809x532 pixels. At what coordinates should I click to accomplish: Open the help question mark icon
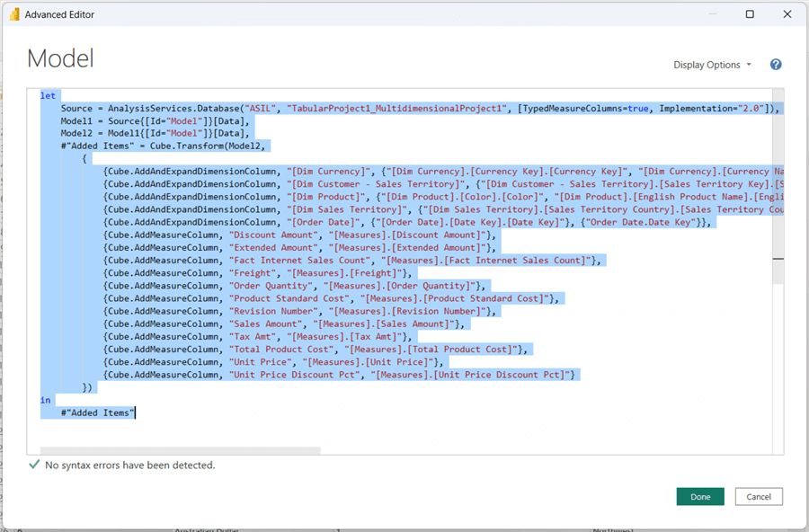point(776,65)
